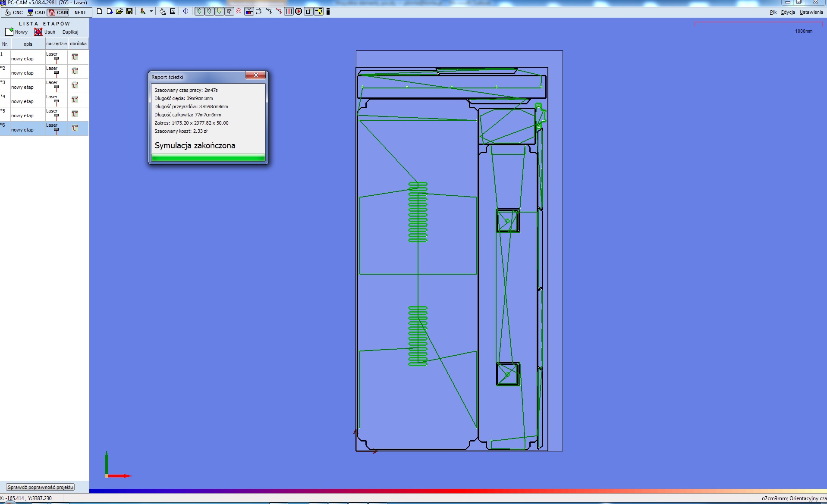
Task: Switch to the CNC module tab
Action: tap(13, 13)
